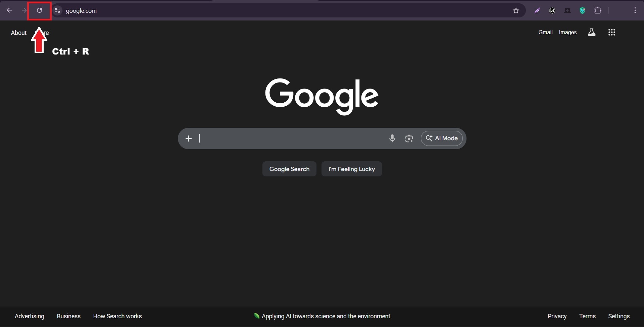
Task: Open Search Labs flask icon
Action: [591, 32]
